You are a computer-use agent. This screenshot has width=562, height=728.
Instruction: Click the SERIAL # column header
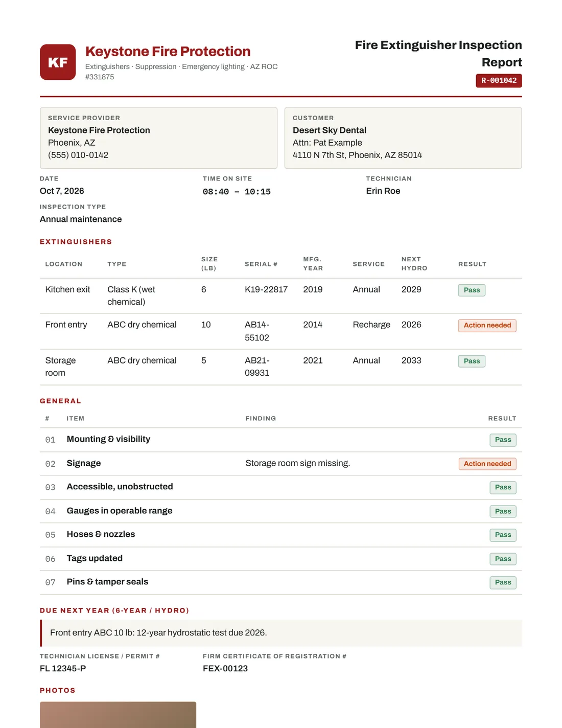[x=261, y=264]
